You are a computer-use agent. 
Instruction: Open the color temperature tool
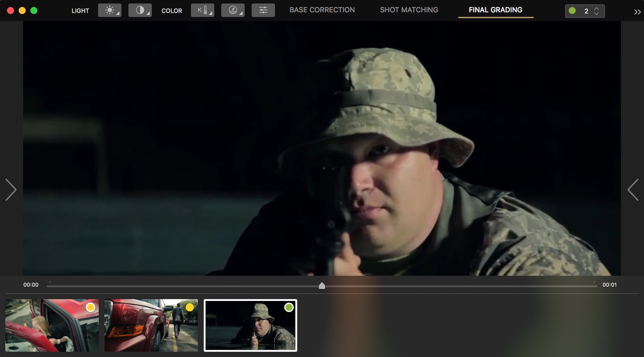click(x=203, y=10)
